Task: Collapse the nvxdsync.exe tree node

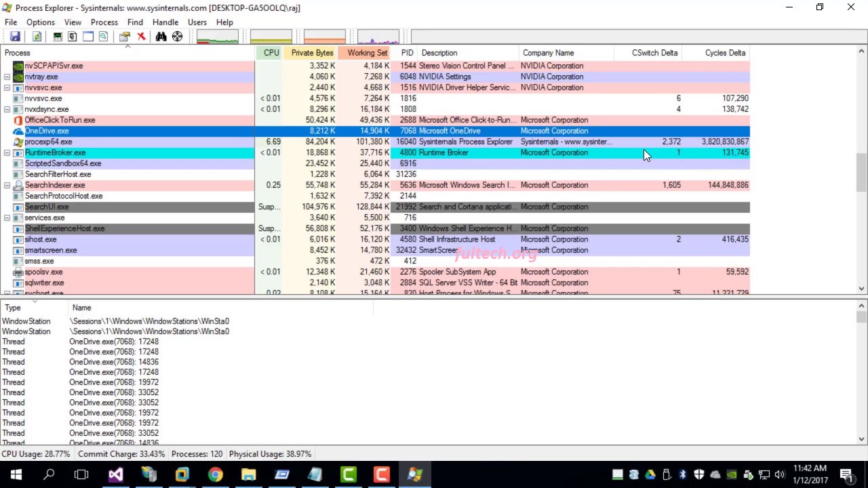Action: (6, 109)
